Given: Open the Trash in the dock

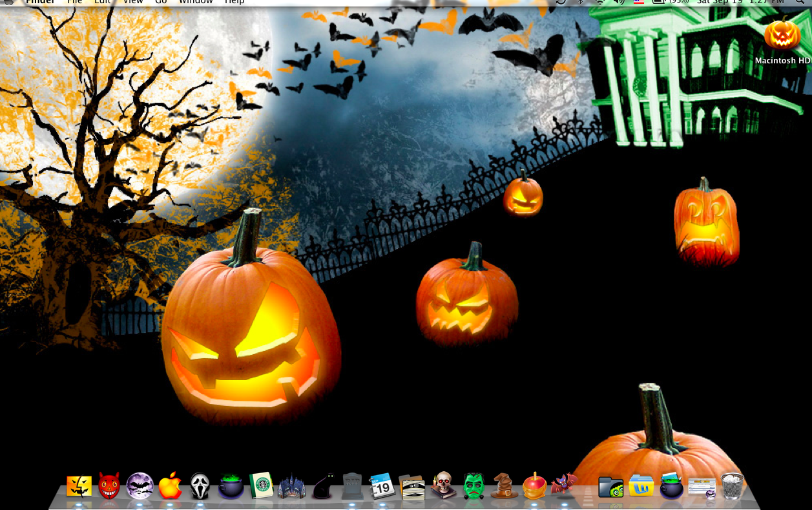Looking at the screenshot, I should (x=733, y=486).
